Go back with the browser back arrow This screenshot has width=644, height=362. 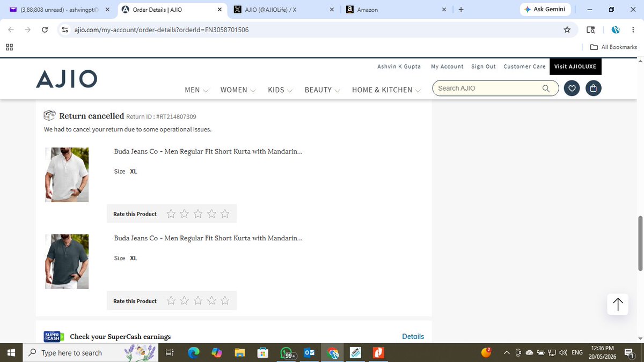point(11,30)
